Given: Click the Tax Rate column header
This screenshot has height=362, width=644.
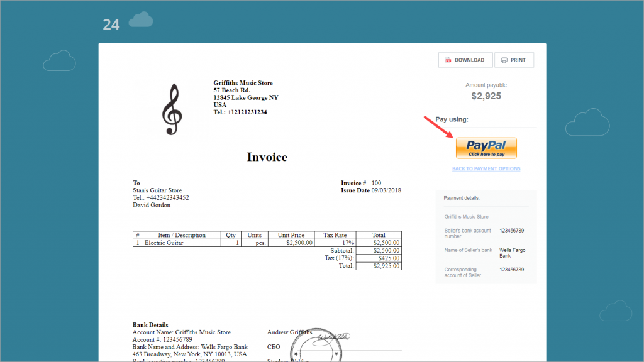Looking at the screenshot, I should point(335,235).
